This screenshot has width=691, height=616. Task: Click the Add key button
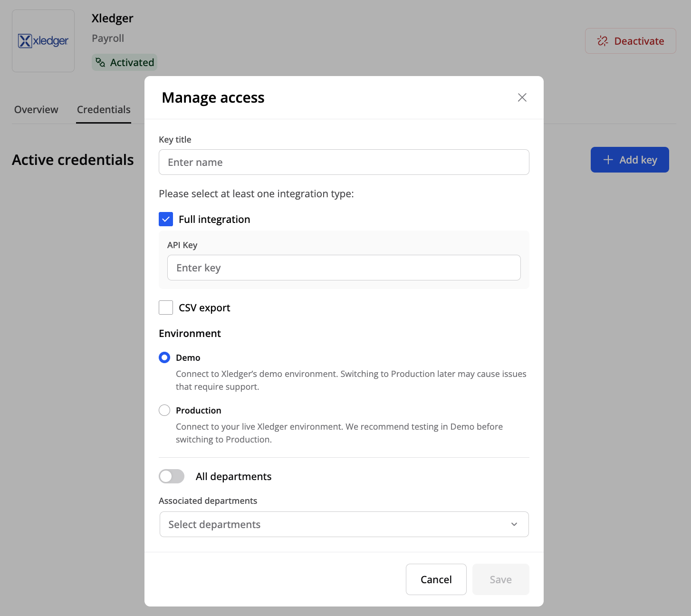pyautogui.click(x=630, y=160)
